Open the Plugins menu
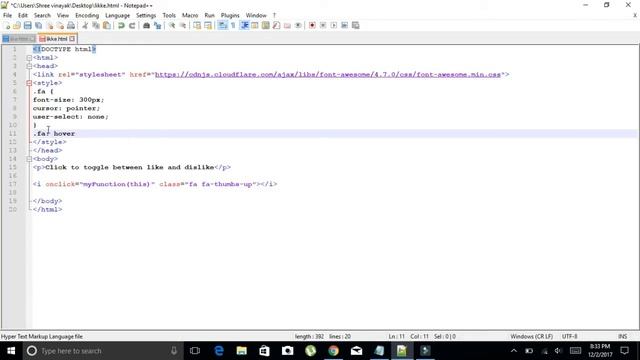 pos(230,15)
